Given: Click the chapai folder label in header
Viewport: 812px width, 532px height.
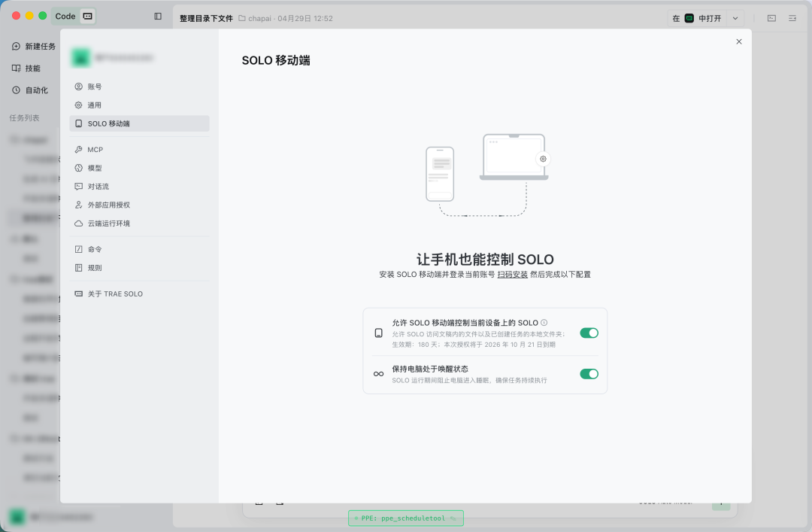Looking at the screenshot, I should click(255, 18).
